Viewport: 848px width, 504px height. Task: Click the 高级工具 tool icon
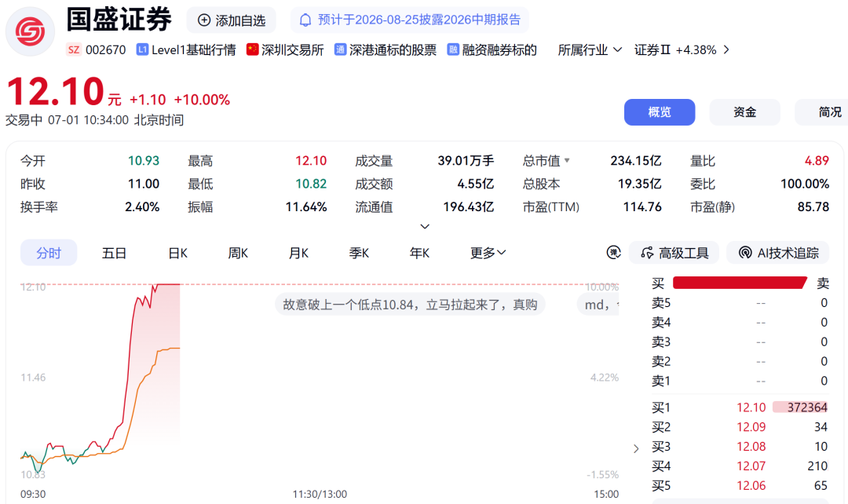(647, 253)
